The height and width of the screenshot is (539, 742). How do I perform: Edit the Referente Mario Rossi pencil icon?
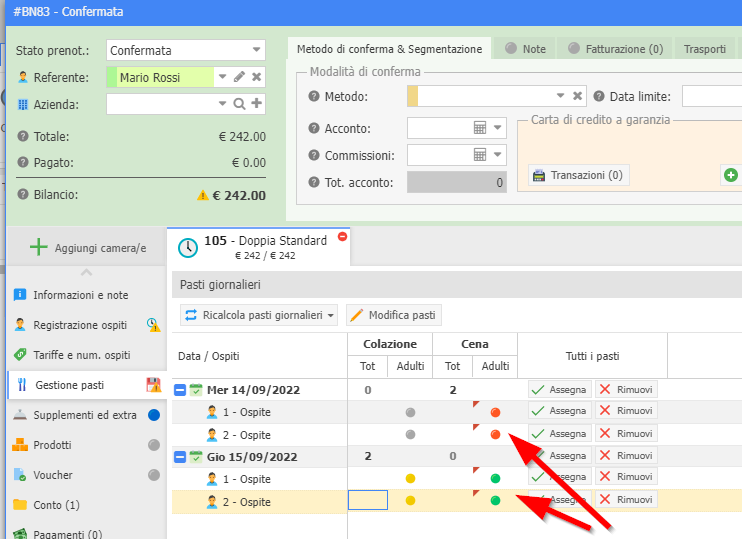(x=239, y=77)
